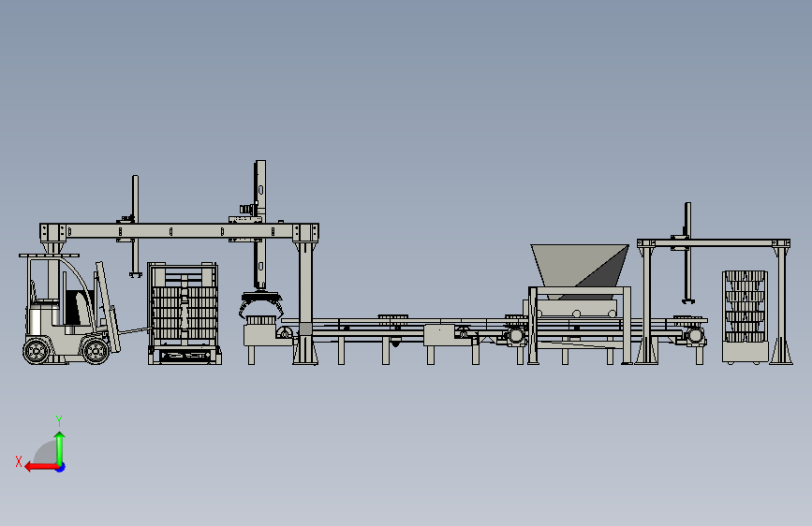Select the dark hopper funnel
The width and height of the screenshot is (812, 526).
coord(580,271)
